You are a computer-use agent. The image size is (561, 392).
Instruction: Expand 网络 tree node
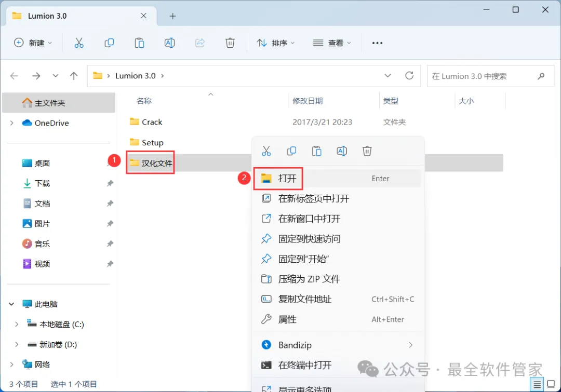[12, 364]
